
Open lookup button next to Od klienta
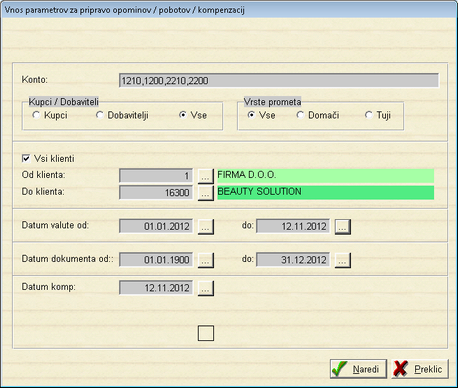206,176
